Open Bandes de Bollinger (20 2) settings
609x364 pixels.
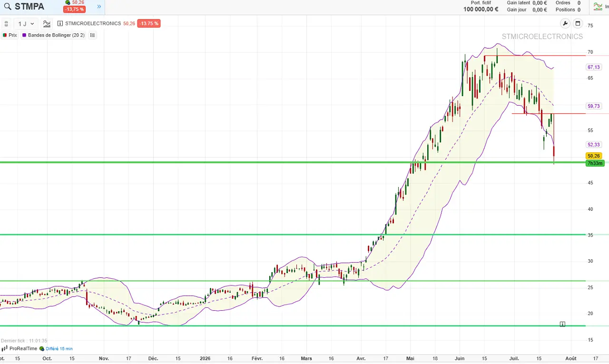(x=53, y=35)
